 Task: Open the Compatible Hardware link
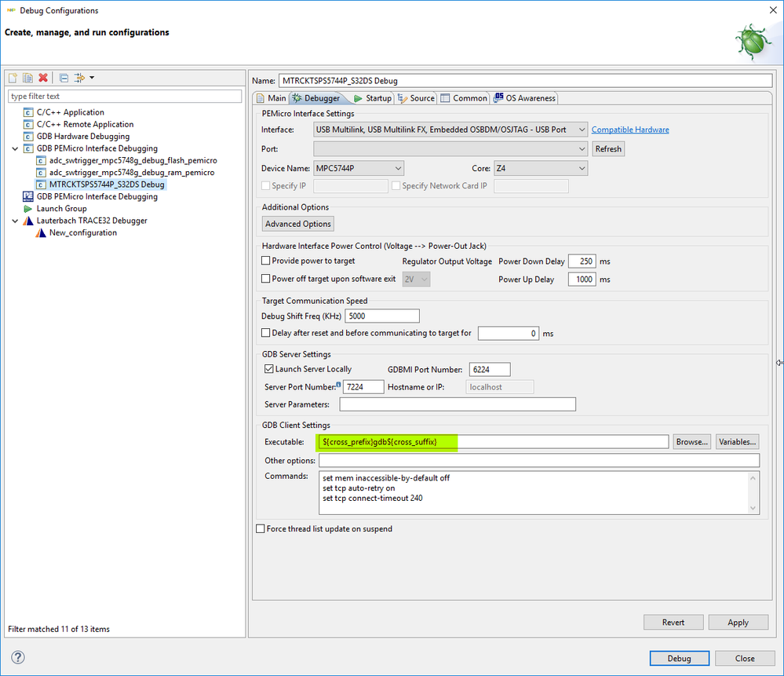coord(630,130)
